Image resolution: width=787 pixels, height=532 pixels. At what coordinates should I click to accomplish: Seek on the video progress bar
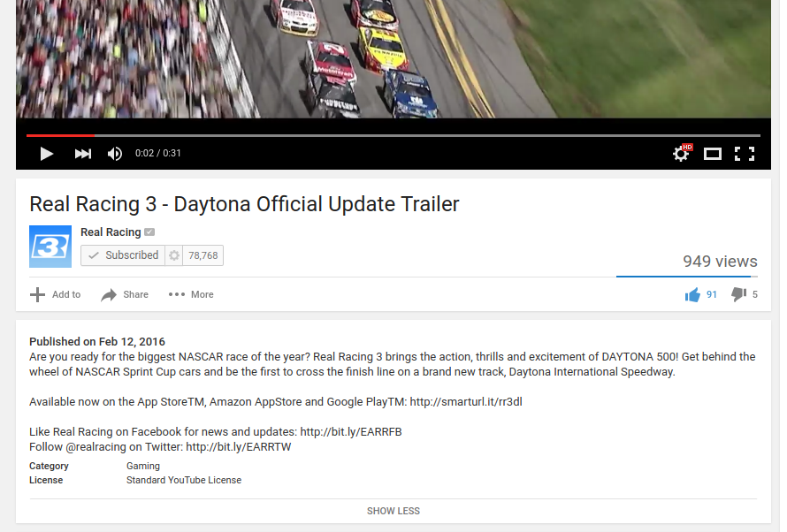pyautogui.click(x=393, y=135)
